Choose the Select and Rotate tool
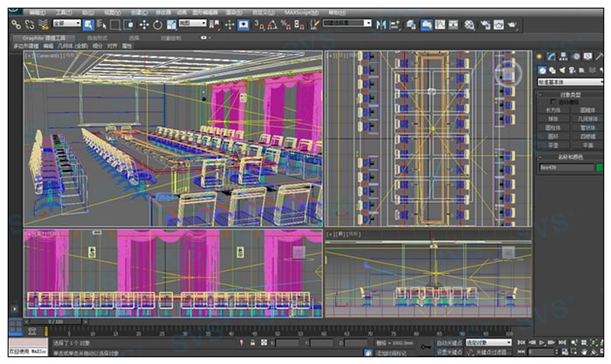Screen dimensions: 611x364 pos(157,24)
